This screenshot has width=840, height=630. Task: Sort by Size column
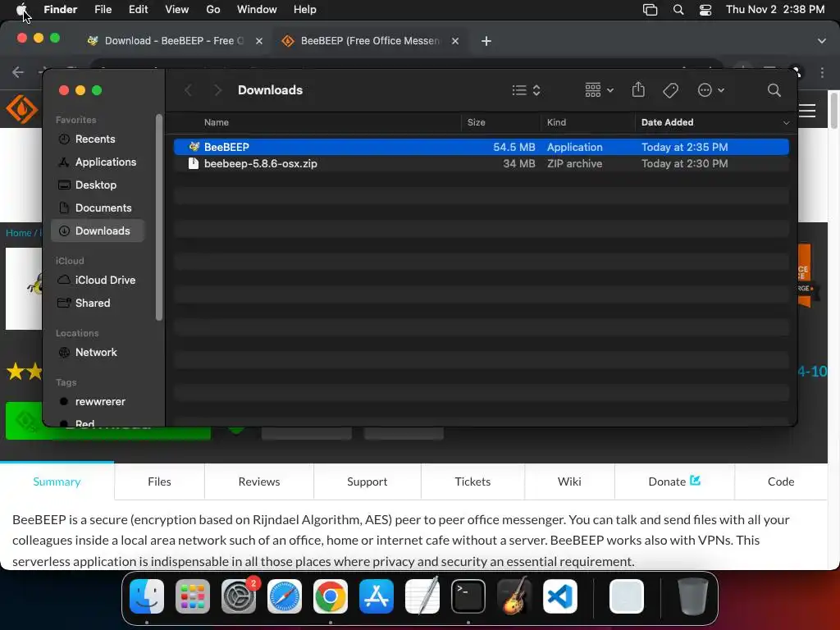(477, 122)
